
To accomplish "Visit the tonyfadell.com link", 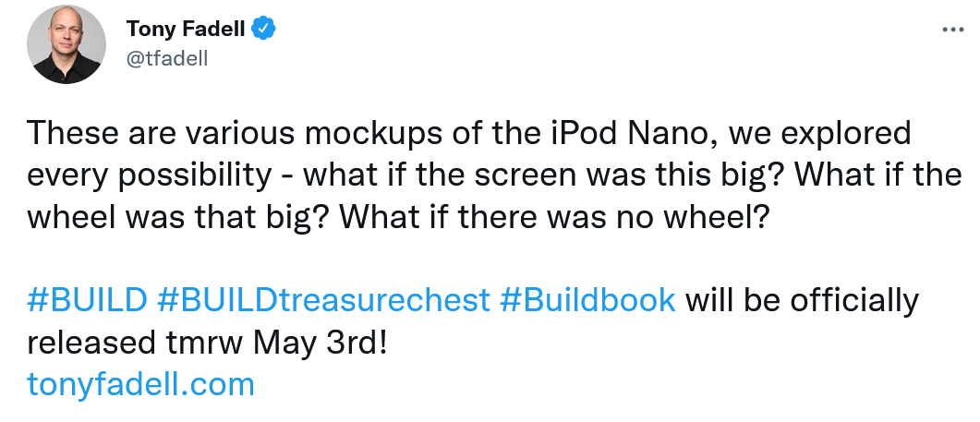I will point(140,383).
